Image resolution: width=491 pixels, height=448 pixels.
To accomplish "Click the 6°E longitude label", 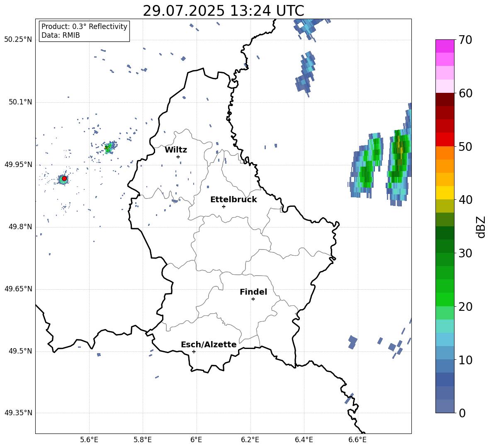I will pyautogui.click(x=196, y=440).
